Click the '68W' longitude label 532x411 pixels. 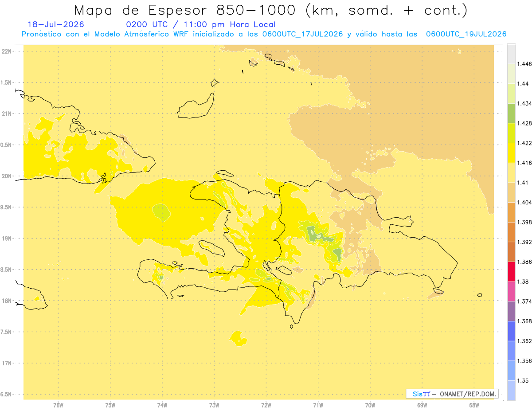(473, 405)
